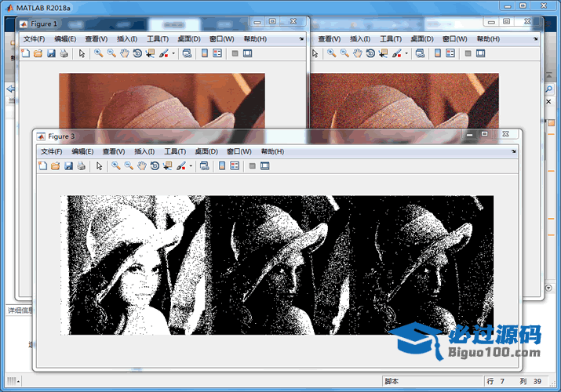This screenshot has height=392, width=561.
Task: Open 文件(F) menu in Figure 1
Action: pos(34,39)
